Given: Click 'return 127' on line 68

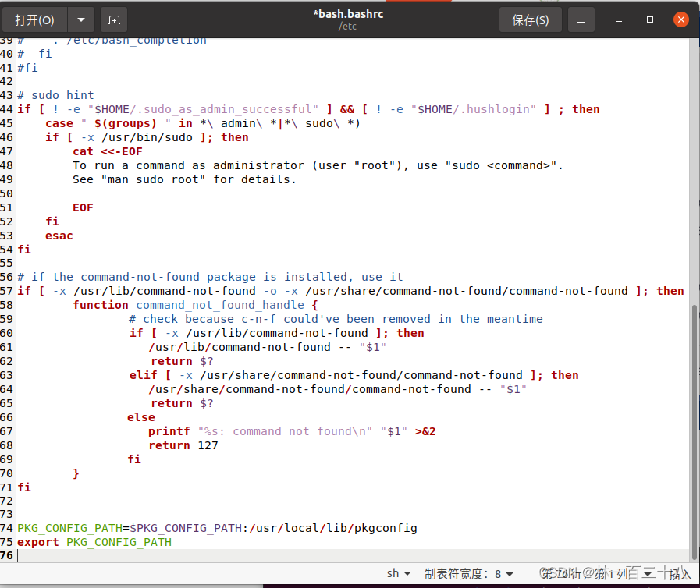Looking at the screenshot, I should click(183, 445).
